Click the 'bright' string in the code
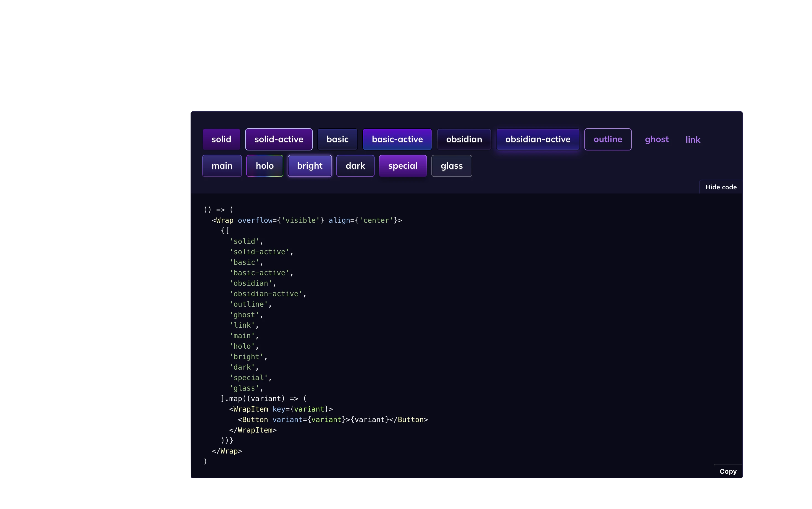812x509 pixels. click(247, 357)
